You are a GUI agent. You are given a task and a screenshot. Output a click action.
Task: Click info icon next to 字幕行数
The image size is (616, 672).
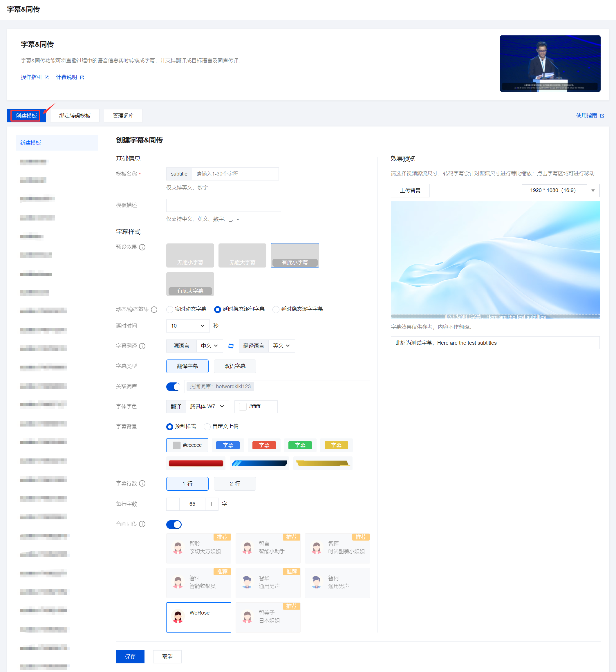tap(142, 483)
